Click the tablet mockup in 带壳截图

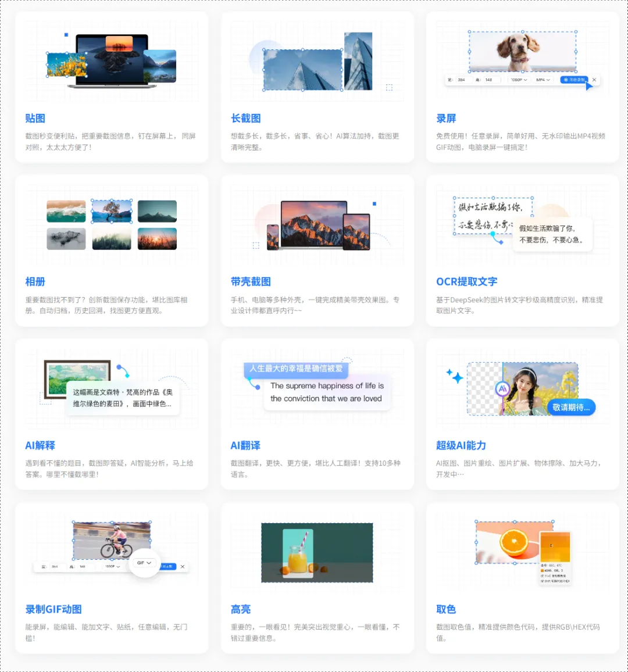click(356, 232)
